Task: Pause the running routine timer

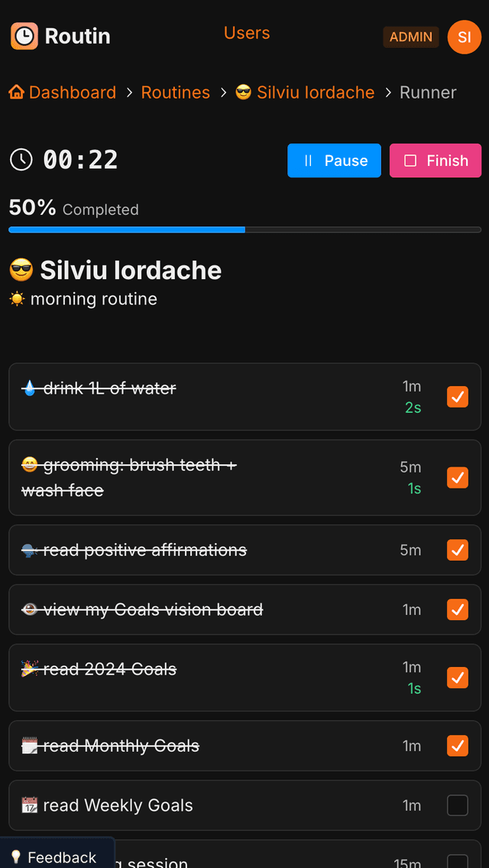Action: 334,161
